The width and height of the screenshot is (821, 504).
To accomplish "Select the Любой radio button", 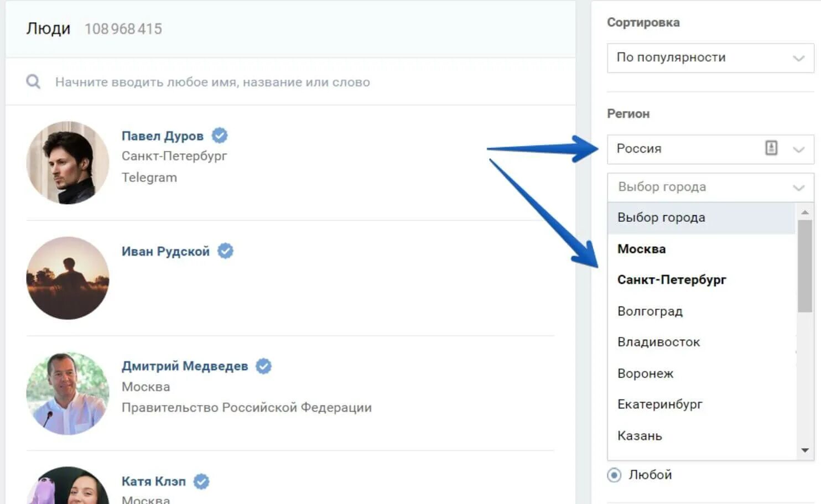I will 614,475.
